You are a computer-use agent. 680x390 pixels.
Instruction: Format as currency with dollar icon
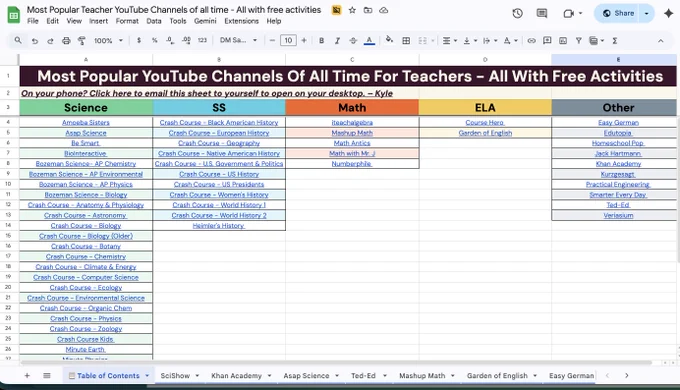point(139,40)
